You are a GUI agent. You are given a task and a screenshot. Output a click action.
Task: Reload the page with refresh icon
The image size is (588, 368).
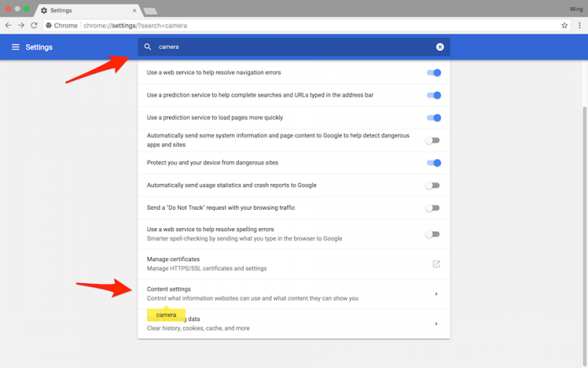[35, 25]
